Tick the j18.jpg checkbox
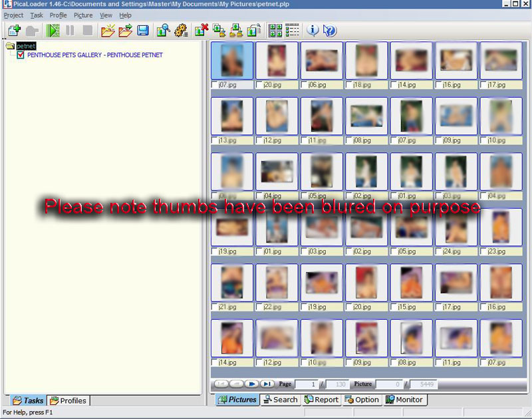The image size is (532, 419). click(x=349, y=85)
